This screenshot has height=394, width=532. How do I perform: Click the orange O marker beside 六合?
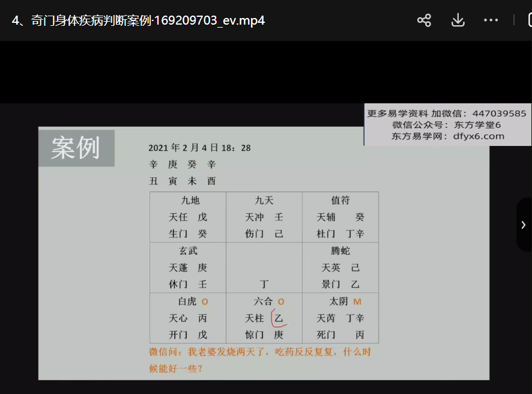coord(281,302)
